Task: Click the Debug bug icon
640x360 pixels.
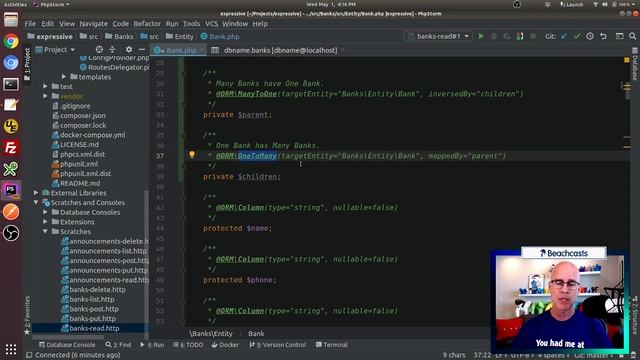Action: click(493, 36)
